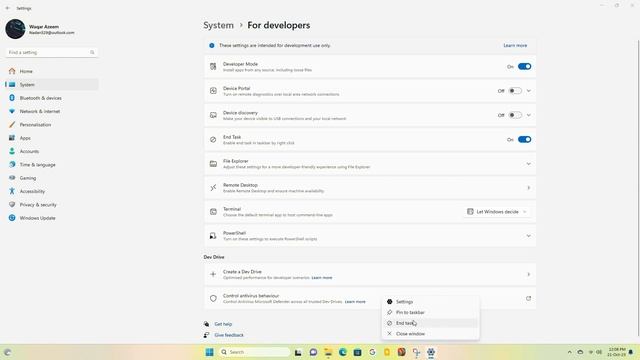Open Windows Update settings
This screenshot has height=360, width=640.
tap(51, 218)
